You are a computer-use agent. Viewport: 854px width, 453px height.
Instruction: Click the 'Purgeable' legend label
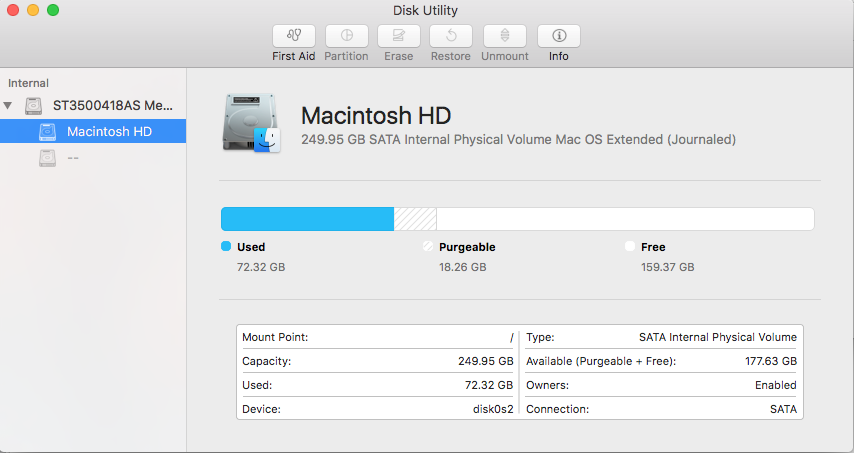coord(467,247)
